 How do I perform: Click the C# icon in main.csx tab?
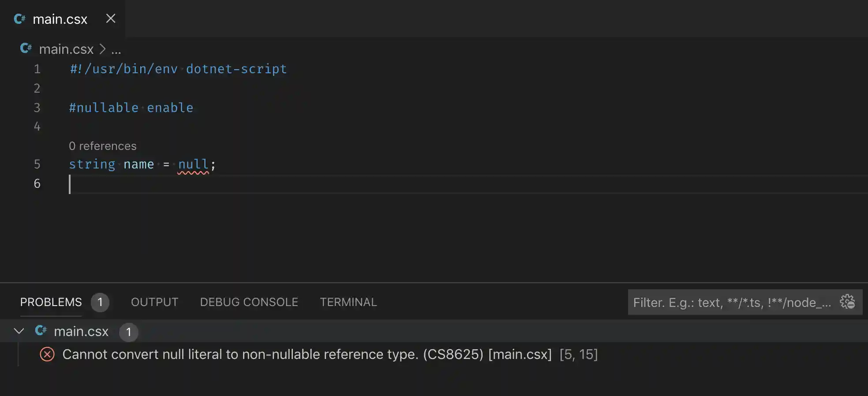[20, 19]
